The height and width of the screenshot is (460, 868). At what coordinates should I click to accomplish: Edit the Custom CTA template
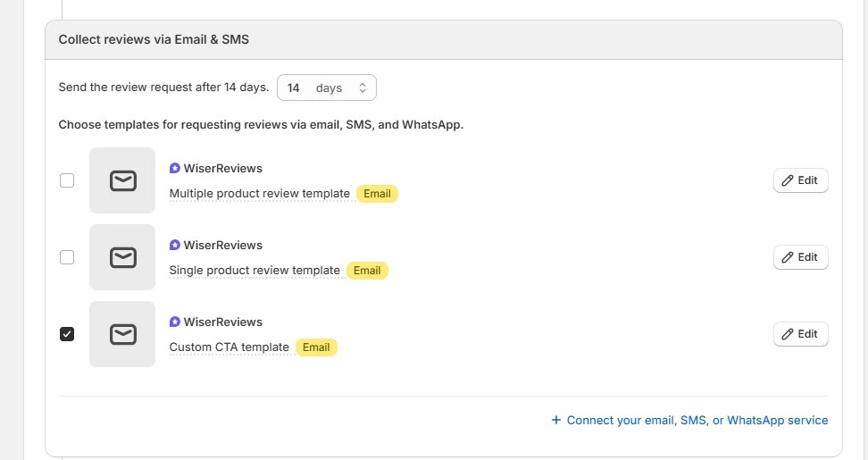click(800, 334)
